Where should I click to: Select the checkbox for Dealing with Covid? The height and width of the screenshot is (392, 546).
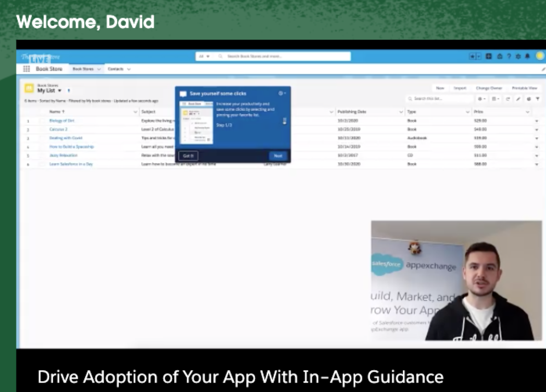point(42,138)
